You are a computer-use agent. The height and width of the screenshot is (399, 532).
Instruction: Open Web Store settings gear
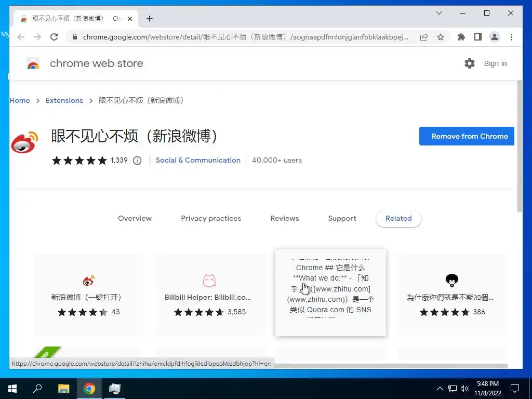point(470,63)
